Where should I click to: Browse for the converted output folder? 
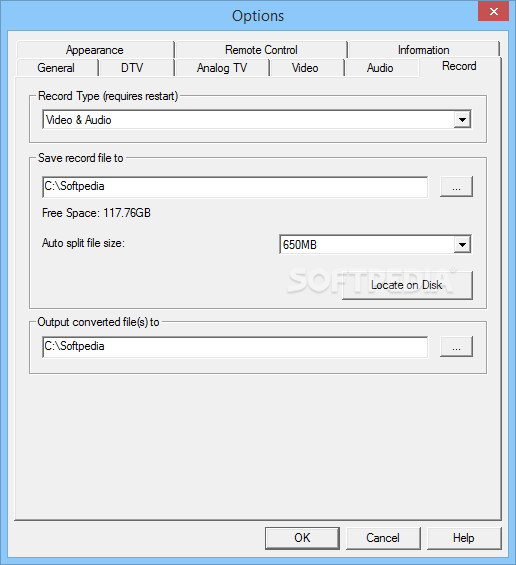[456, 347]
